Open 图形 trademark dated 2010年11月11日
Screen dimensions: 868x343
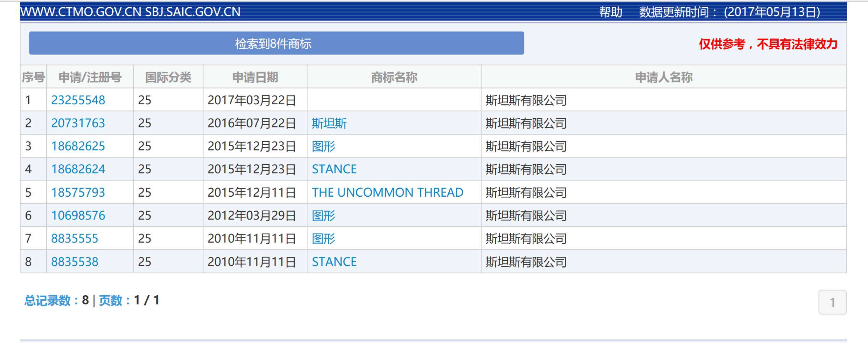click(x=324, y=238)
